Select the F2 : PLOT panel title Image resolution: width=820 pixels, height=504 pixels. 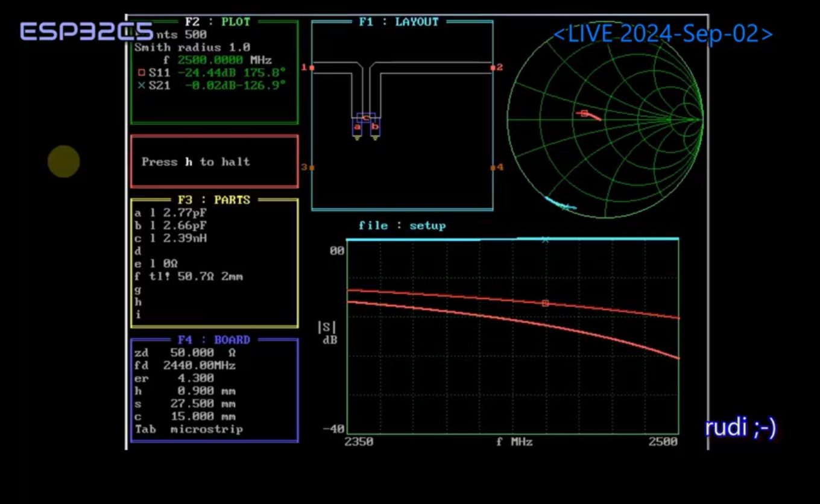(x=218, y=22)
